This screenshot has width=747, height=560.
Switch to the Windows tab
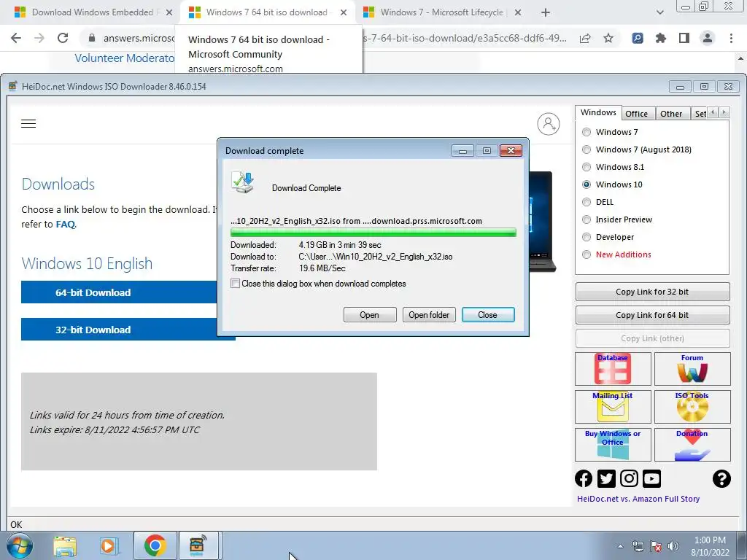coord(598,112)
